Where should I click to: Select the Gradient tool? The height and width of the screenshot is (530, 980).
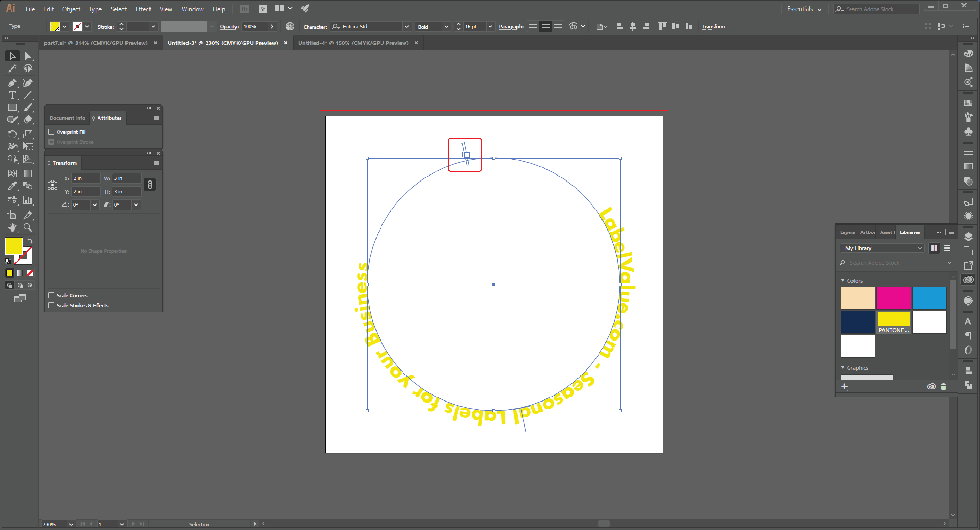tap(28, 174)
